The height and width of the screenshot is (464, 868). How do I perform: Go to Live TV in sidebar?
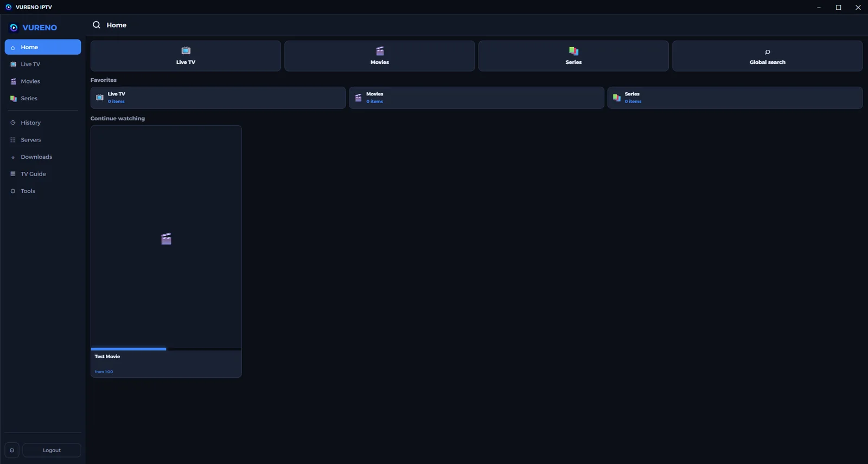(43, 64)
